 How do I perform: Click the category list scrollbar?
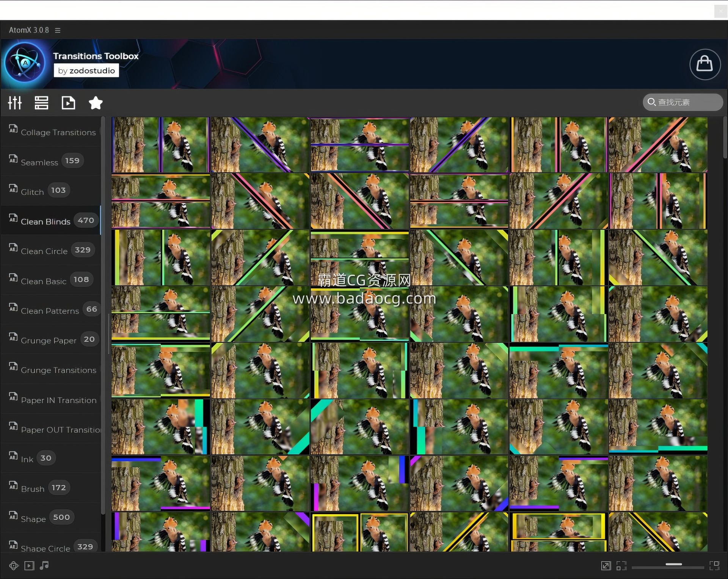tap(103, 316)
